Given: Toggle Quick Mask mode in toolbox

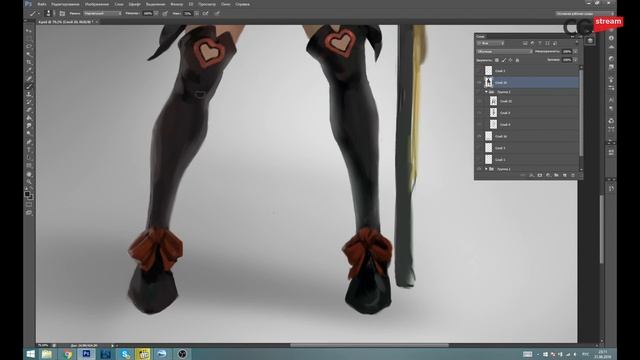Looking at the screenshot, I should click(x=29, y=205).
